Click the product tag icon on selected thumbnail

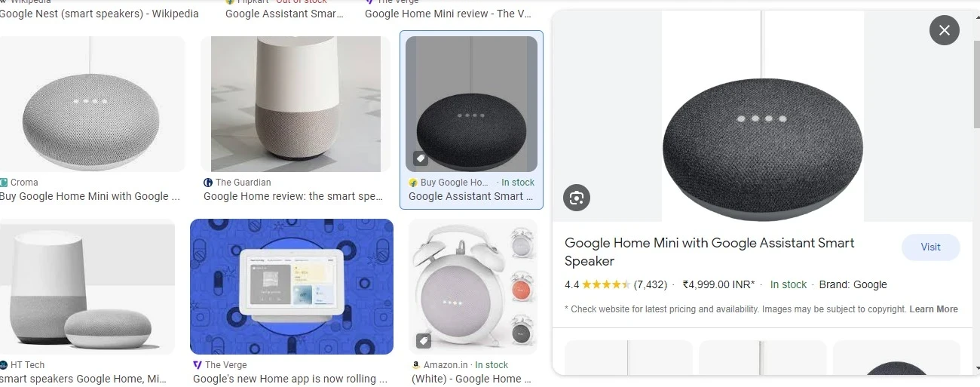pos(421,158)
